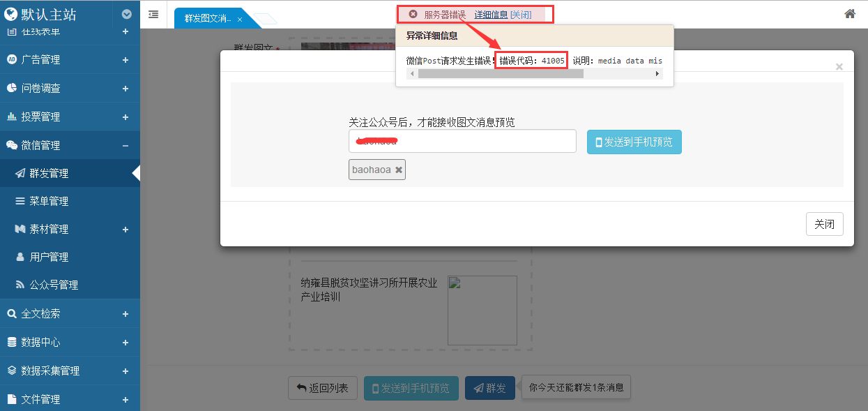The height and width of the screenshot is (411, 868).
Task: Click the red server error icon
Action: coord(413,14)
